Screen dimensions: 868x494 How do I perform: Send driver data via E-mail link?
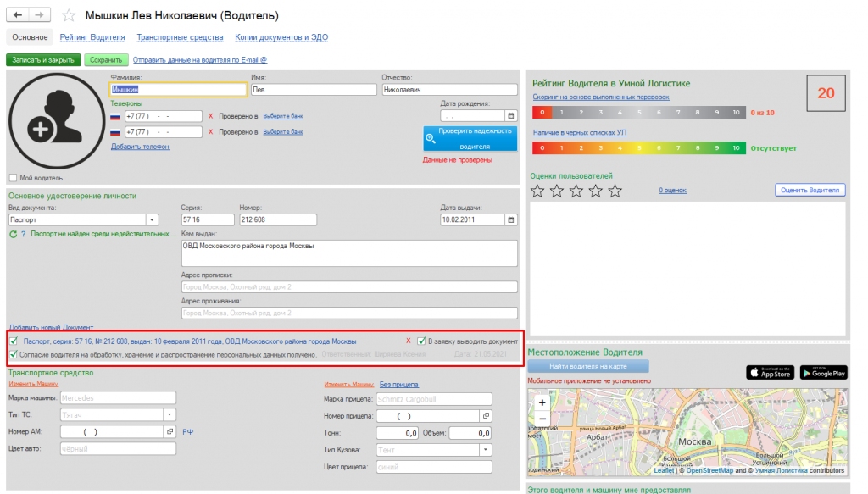click(200, 60)
